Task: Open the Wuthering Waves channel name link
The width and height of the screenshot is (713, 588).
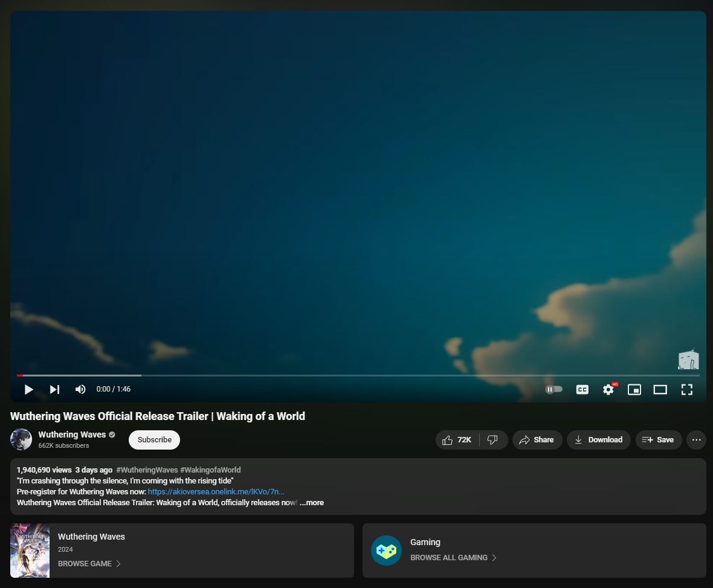Action: tap(72, 435)
